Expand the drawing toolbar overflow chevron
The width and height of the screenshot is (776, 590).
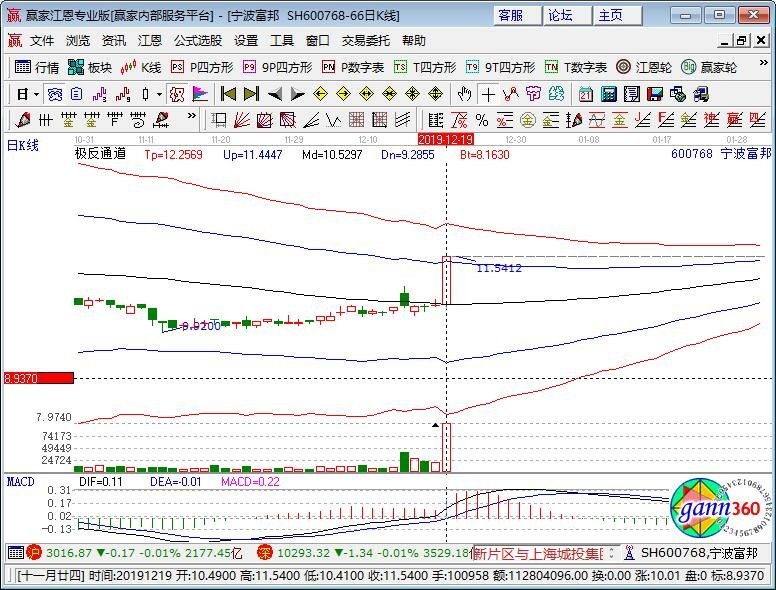tap(192, 116)
